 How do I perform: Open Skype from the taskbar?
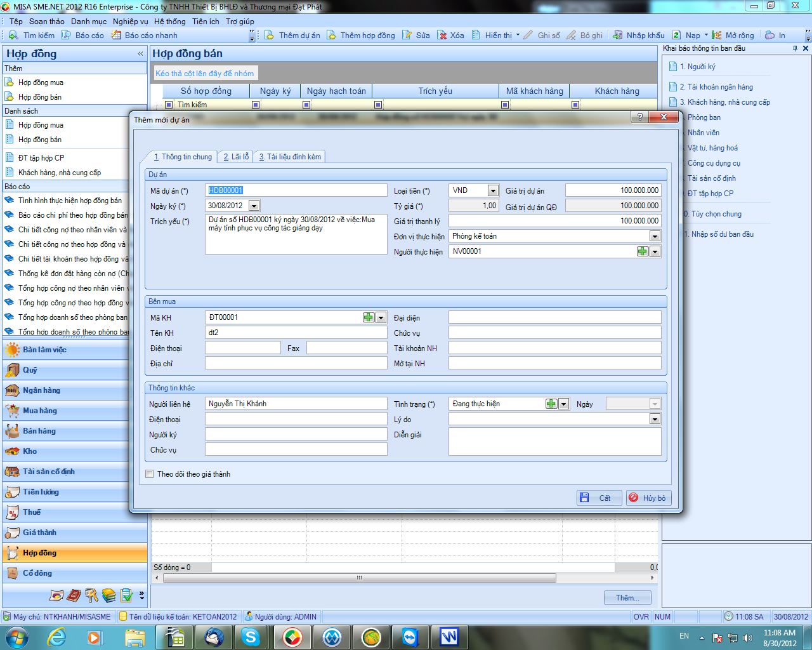(x=251, y=637)
